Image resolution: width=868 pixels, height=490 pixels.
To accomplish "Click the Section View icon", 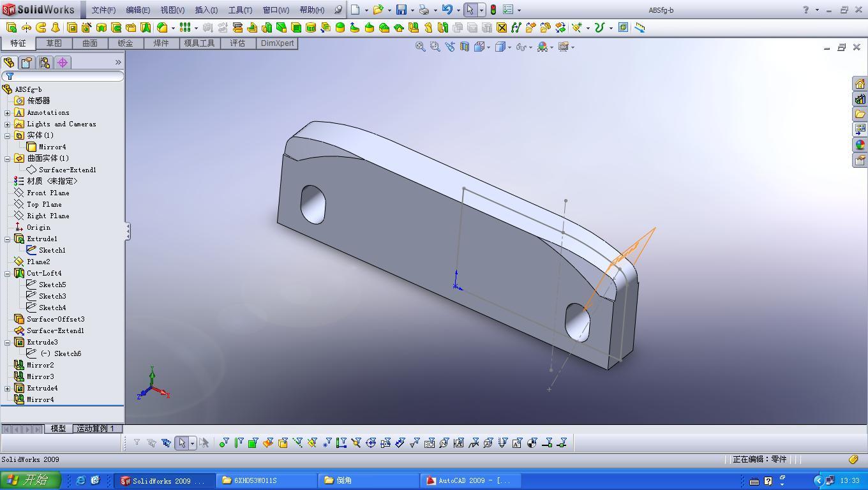I will tap(465, 47).
